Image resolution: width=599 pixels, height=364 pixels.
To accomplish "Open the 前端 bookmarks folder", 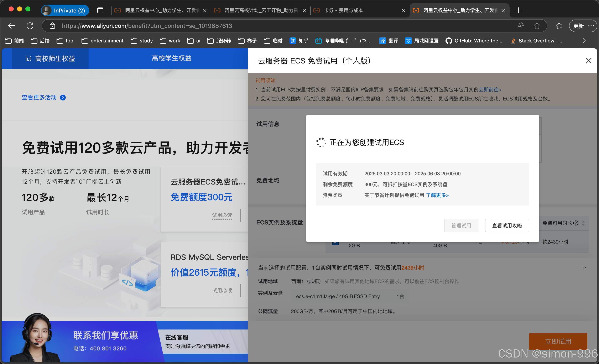I will pos(14,41).
